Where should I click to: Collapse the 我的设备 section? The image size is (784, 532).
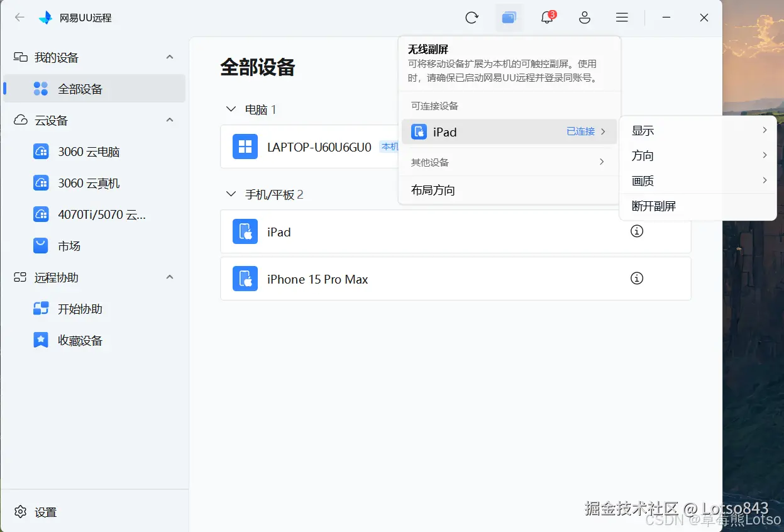169,57
